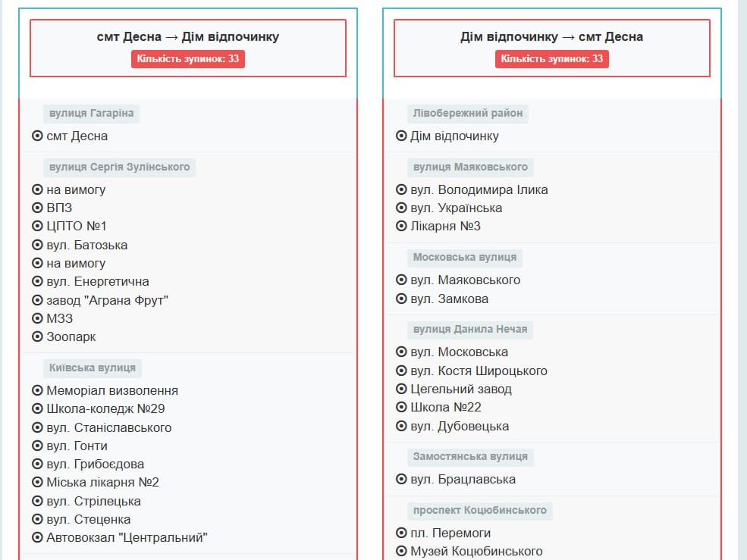Click the left 'Кількість зупинок: 33' badge
Image resolution: width=747 pixels, height=560 pixels.
190,58
